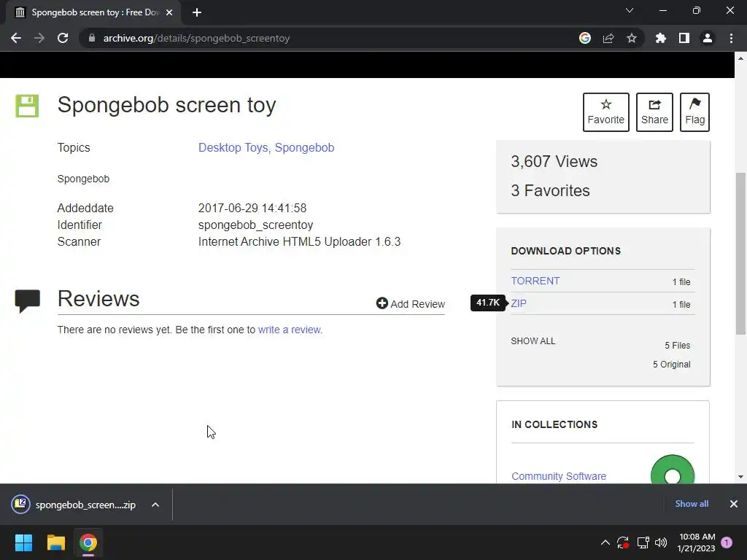Download the ZIP option
Viewport: 747px width, 560px height.
tap(519, 303)
